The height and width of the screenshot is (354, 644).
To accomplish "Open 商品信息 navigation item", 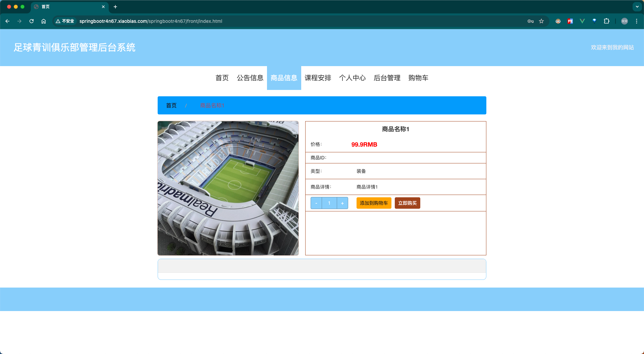I will (x=284, y=78).
